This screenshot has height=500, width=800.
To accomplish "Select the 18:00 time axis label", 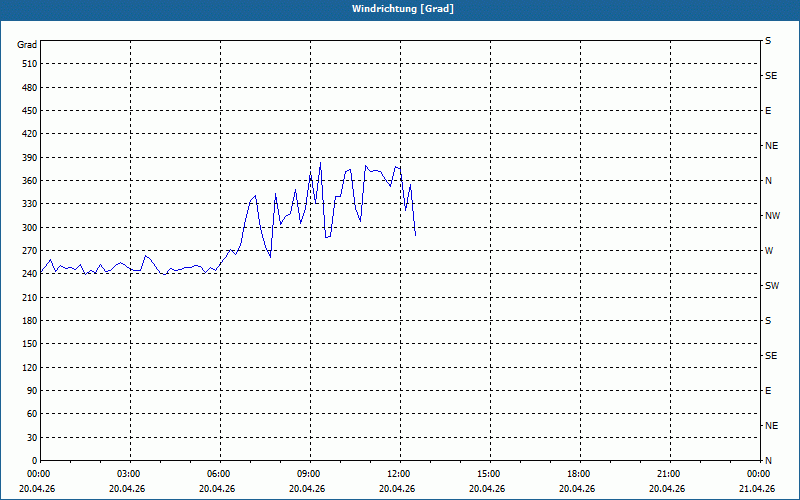I will pos(580,474).
